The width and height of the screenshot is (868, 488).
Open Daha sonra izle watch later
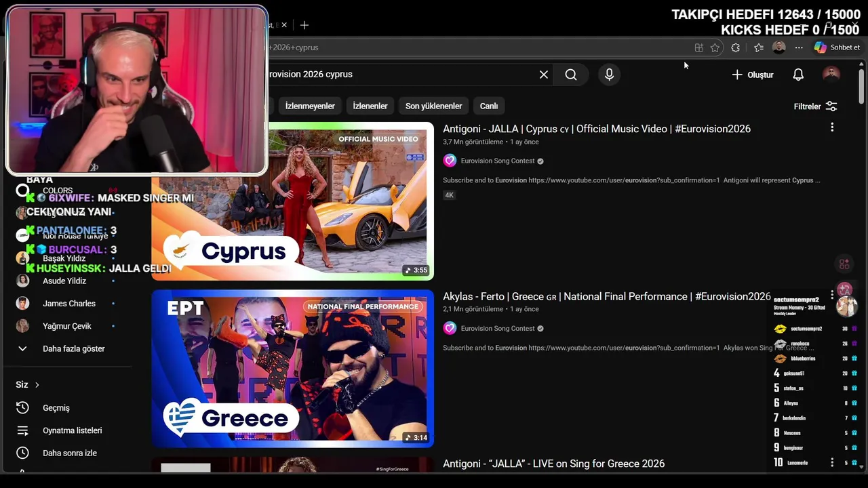(x=69, y=453)
